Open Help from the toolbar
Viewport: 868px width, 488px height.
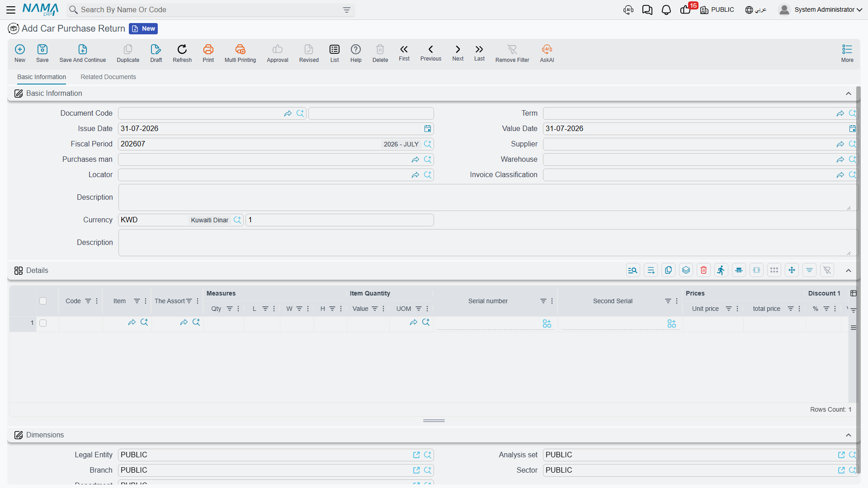pos(356,53)
